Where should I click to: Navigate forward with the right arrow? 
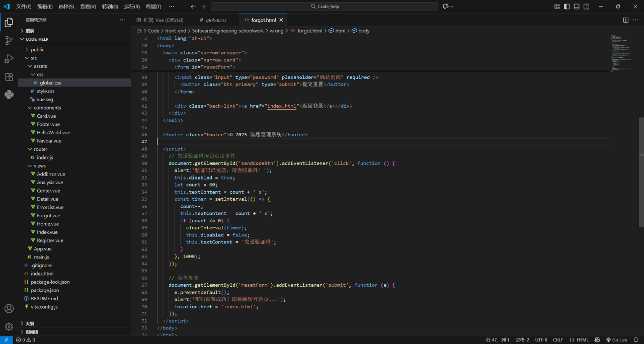pyautogui.click(x=203, y=7)
